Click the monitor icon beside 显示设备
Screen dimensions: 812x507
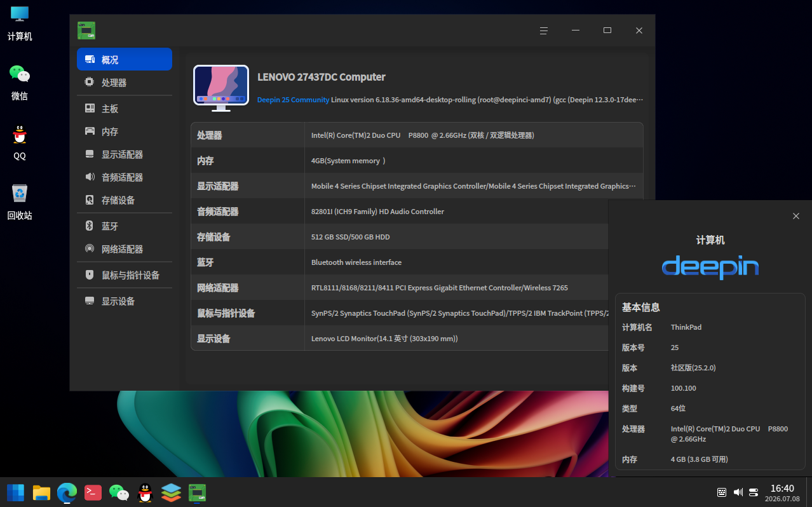coord(90,301)
